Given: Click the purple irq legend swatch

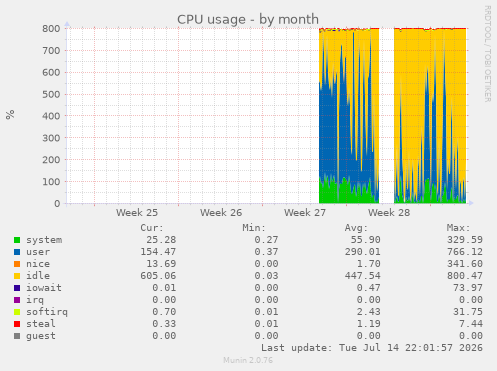Looking at the screenshot, I should pyautogui.click(x=17, y=300).
